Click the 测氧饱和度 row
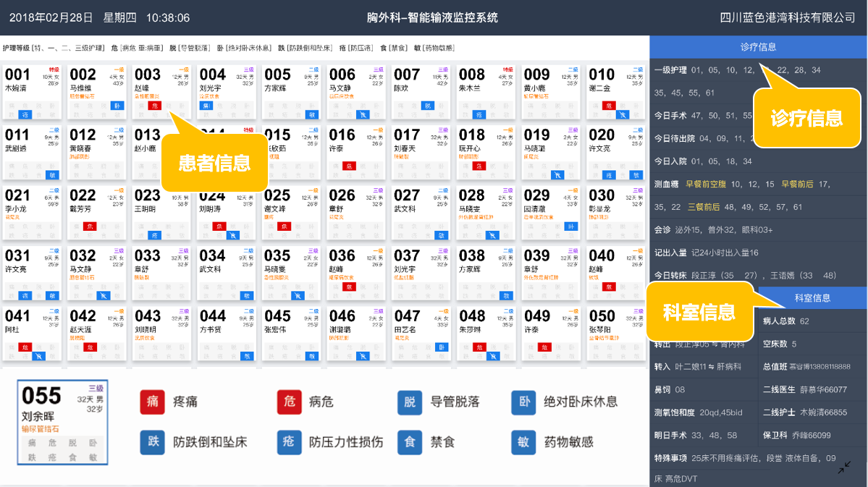The width and height of the screenshot is (868, 487). point(704,412)
